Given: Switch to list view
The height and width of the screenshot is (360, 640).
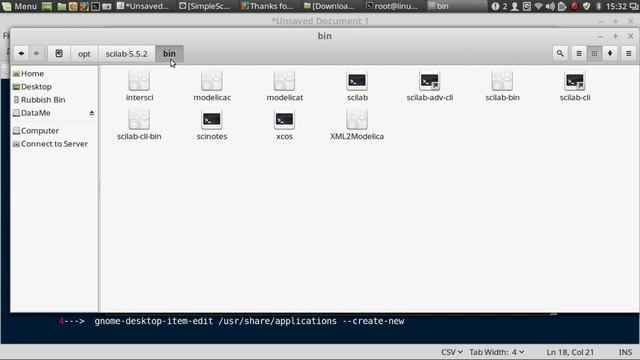Looking at the screenshot, I should tap(579, 53).
